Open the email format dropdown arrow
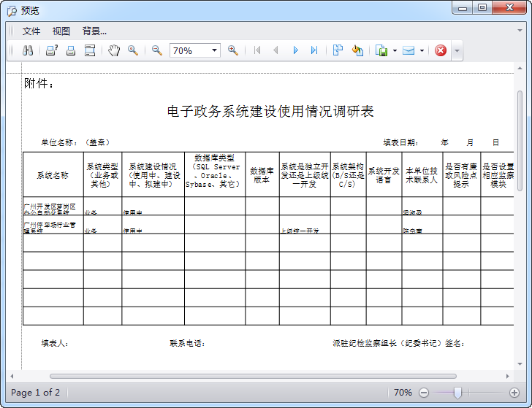The height and width of the screenshot is (408, 532). pos(422,51)
